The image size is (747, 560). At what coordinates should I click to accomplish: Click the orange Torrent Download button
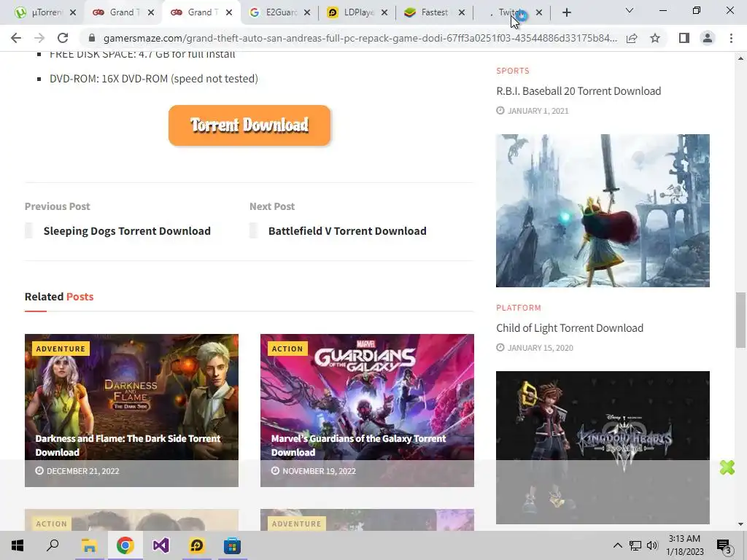pos(249,125)
